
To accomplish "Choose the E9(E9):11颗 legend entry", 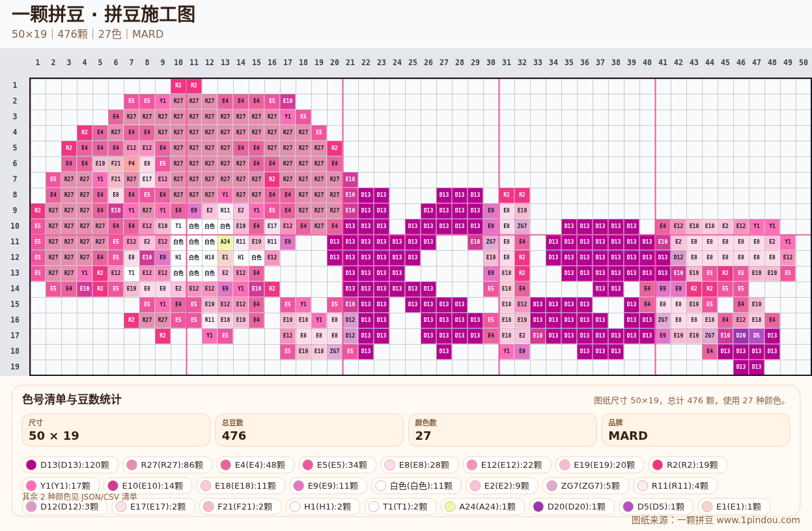I will tap(328, 486).
